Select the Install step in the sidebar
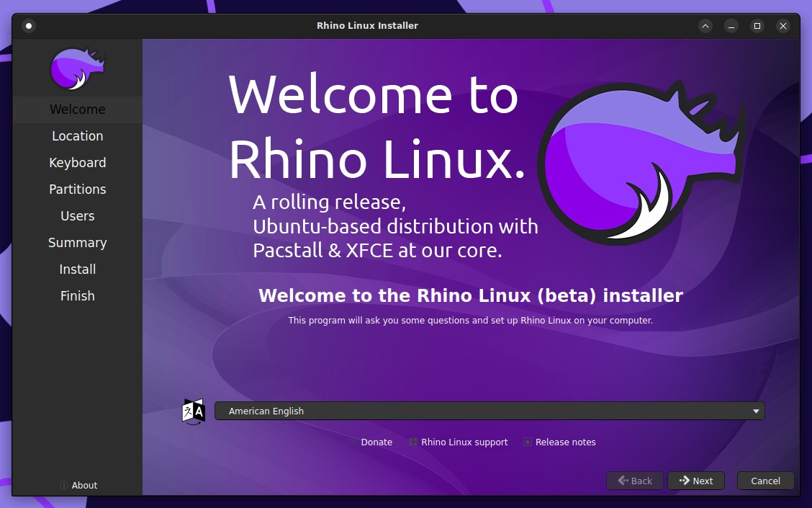812x508 pixels. click(x=78, y=269)
